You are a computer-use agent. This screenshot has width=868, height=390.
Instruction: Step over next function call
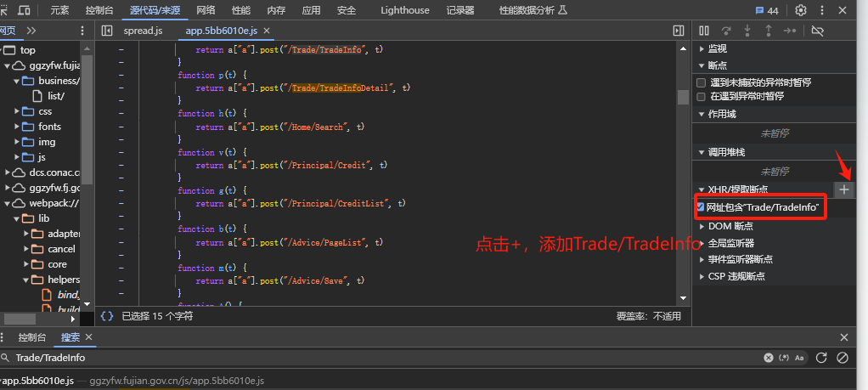click(725, 31)
